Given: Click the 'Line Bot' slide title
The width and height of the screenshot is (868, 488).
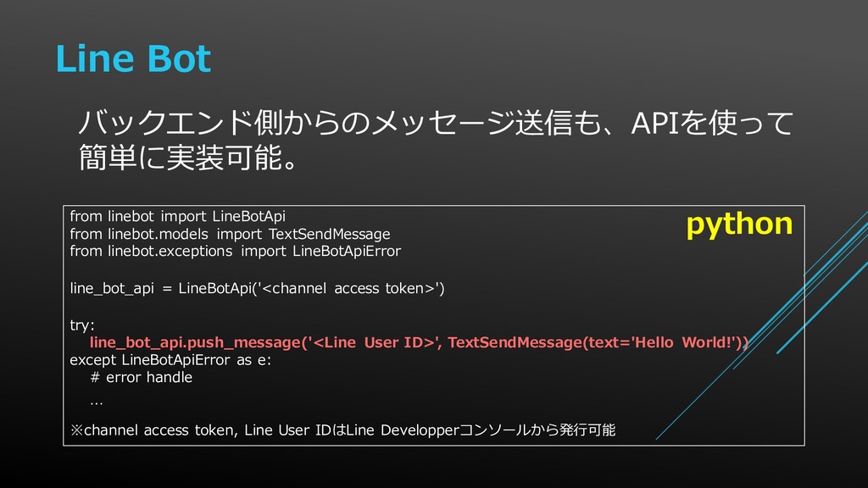Looking at the screenshot, I should coord(133,58).
